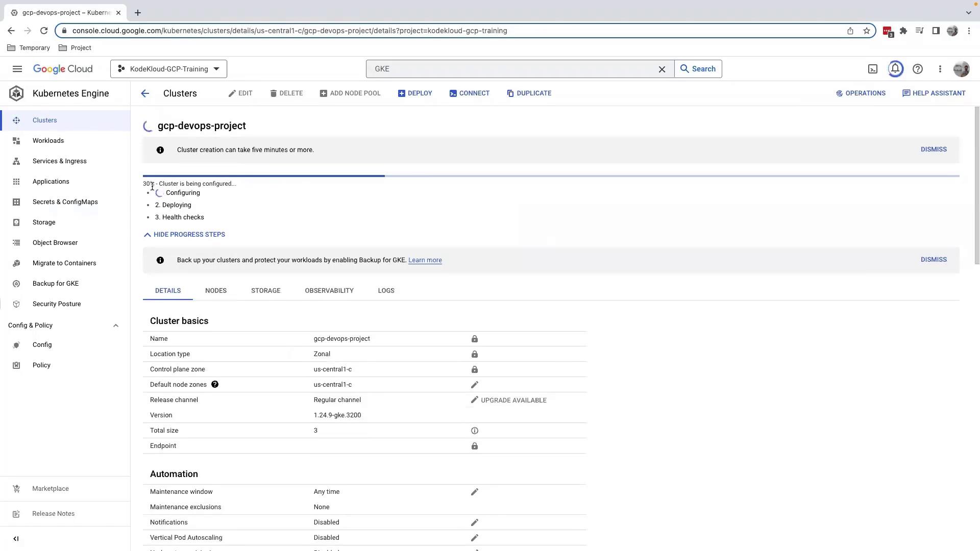Screen dimensions: 980x551
Task: Follow Learn more link about Backup
Action: click(425, 260)
